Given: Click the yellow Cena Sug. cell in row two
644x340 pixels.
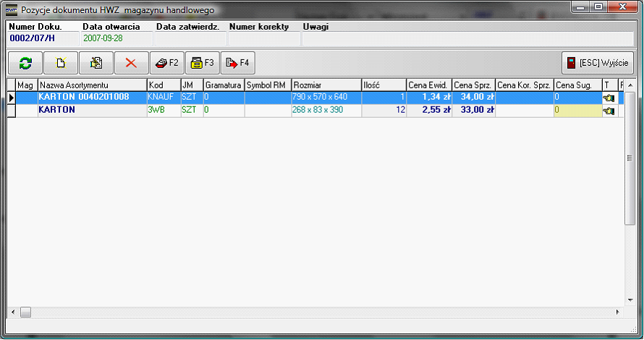Looking at the screenshot, I should point(577,111).
